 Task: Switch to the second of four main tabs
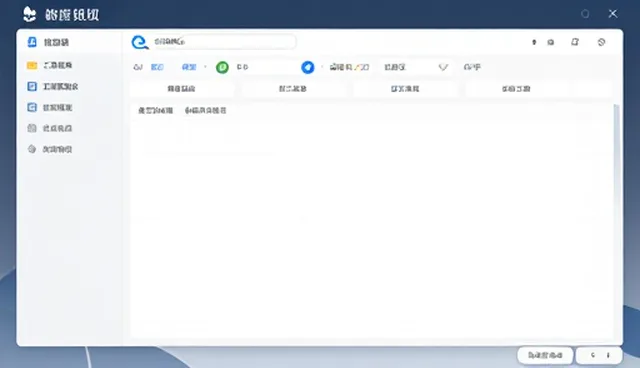coord(293,89)
